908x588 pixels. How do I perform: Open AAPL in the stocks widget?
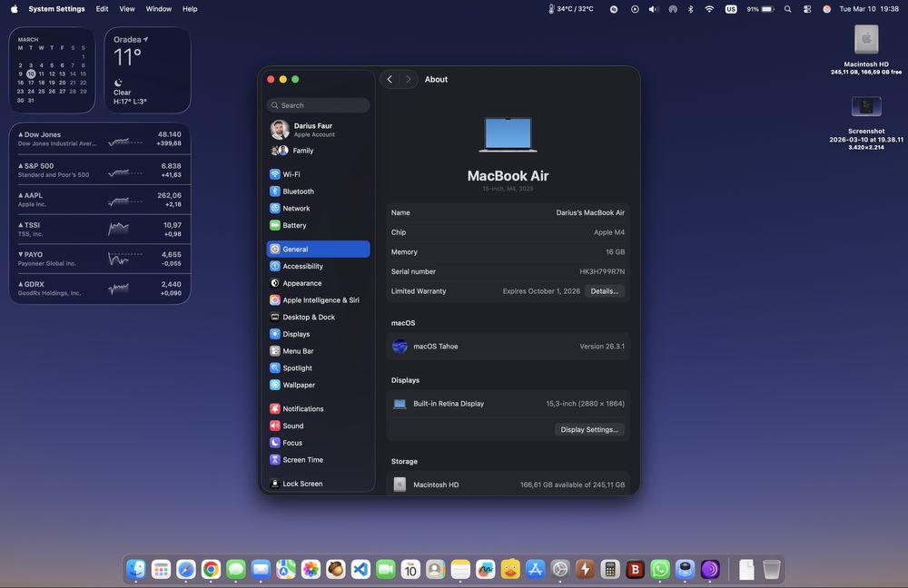tap(100, 200)
